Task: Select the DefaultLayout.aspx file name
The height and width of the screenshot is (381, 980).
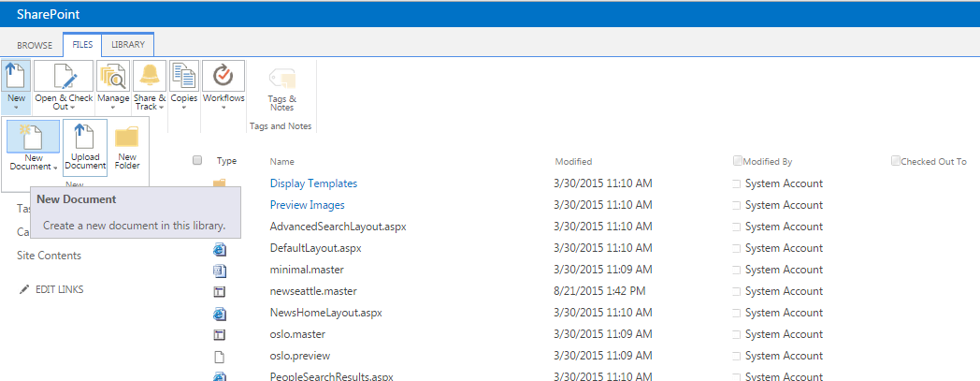Action: point(316,248)
